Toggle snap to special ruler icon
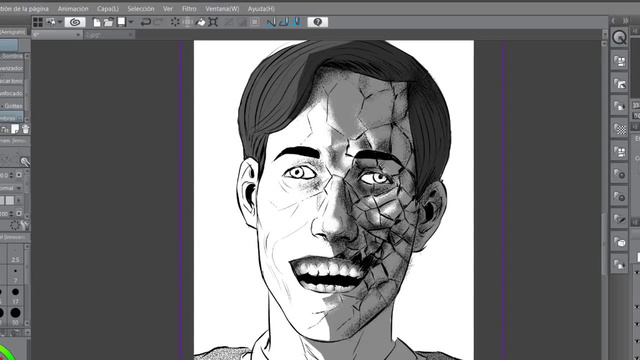The image size is (640, 360). pos(284,22)
